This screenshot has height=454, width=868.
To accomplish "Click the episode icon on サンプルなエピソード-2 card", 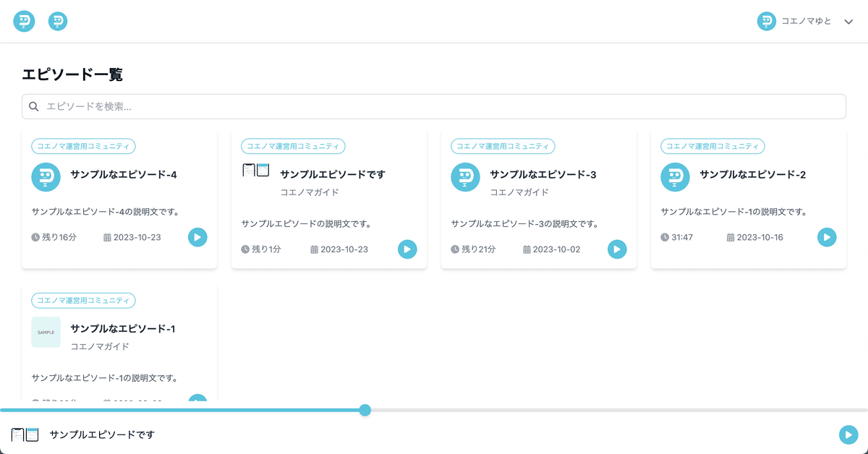I will coord(675,176).
